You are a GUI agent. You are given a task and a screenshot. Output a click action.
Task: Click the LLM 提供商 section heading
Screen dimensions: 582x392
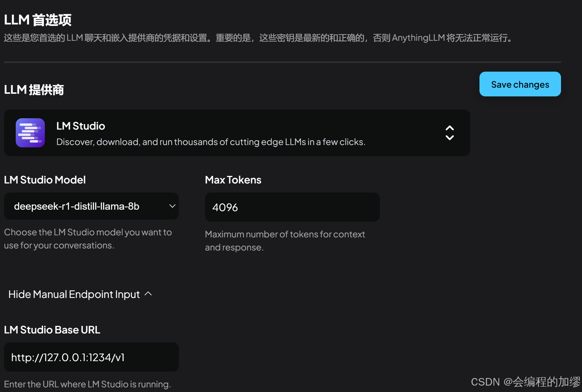click(34, 90)
